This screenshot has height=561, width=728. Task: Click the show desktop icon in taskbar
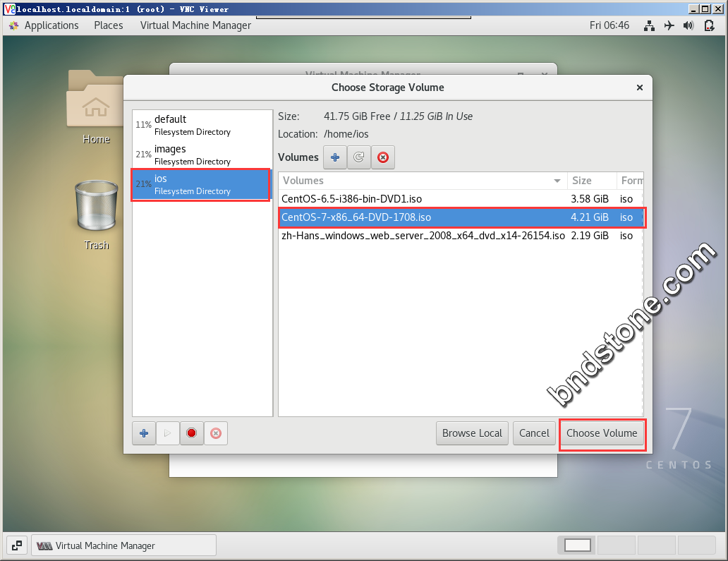pyautogui.click(x=17, y=545)
